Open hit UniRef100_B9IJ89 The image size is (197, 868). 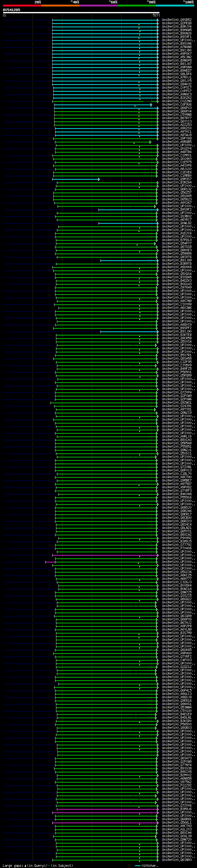(177, 260)
